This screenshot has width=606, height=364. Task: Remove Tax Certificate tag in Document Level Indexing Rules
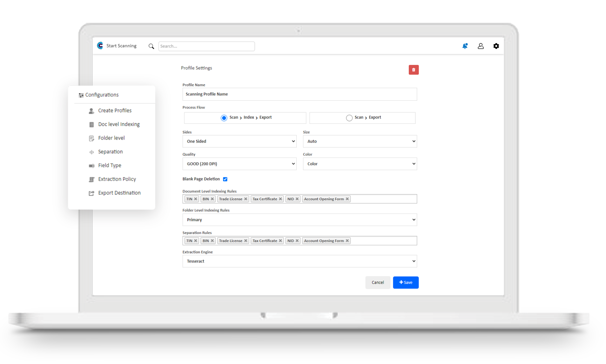(280, 199)
